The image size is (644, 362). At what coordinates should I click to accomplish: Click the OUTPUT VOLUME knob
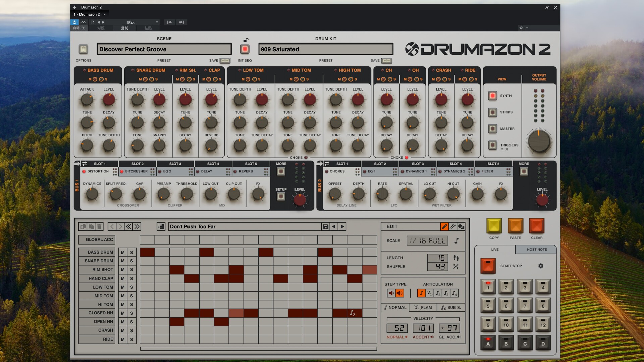(x=539, y=142)
